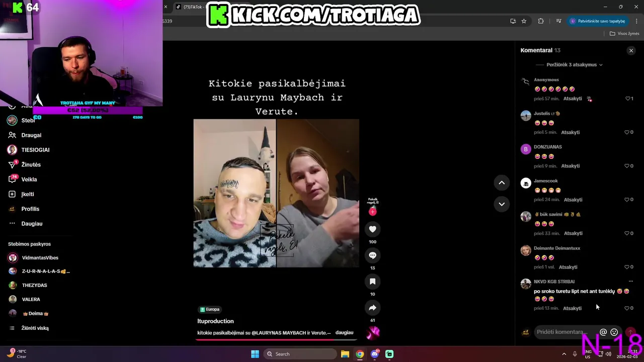Open Discord from taskbar
This screenshot has height=362, width=644.
374,354
